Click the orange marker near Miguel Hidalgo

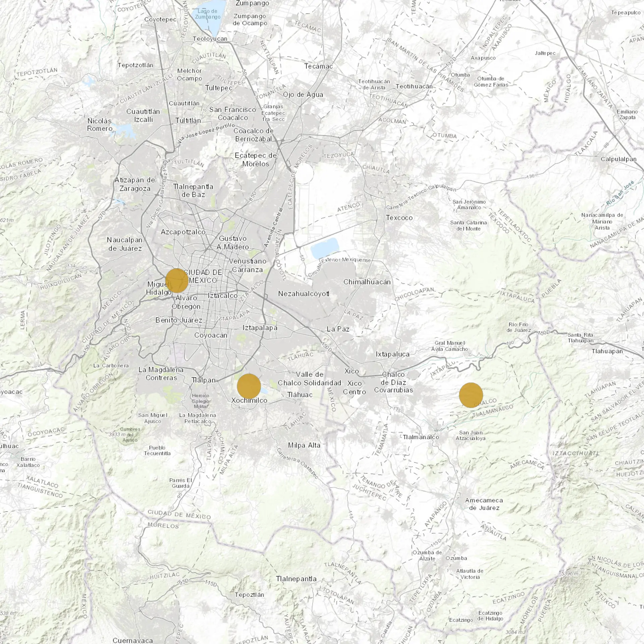point(177,280)
